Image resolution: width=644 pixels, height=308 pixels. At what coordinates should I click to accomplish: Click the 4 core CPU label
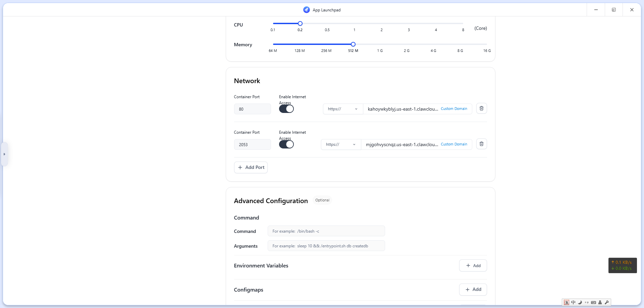click(x=436, y=30)
